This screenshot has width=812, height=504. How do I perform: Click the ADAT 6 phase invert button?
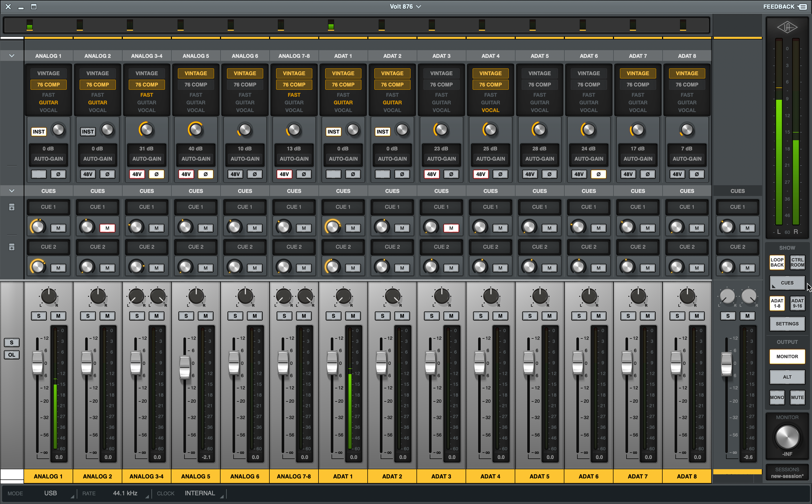click(598, 174)
